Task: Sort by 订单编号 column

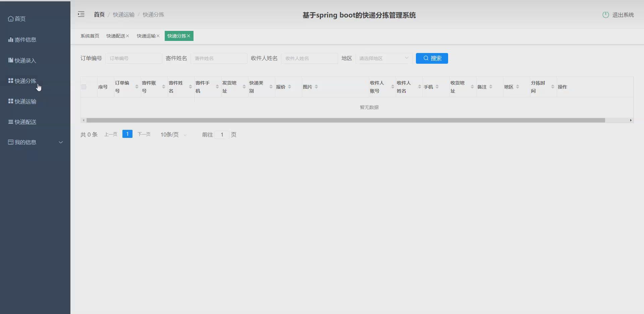Action: pos(137,87)
